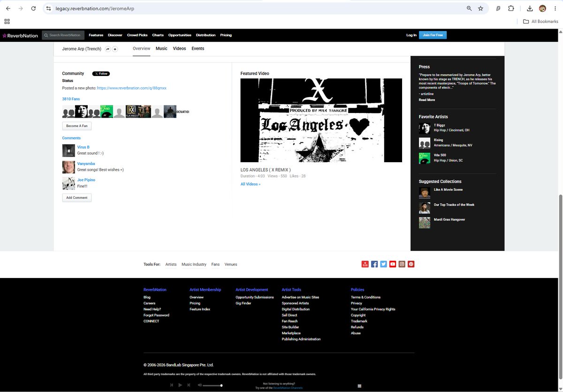Open ReverbNation's Facebook page icon

(374, 264)
